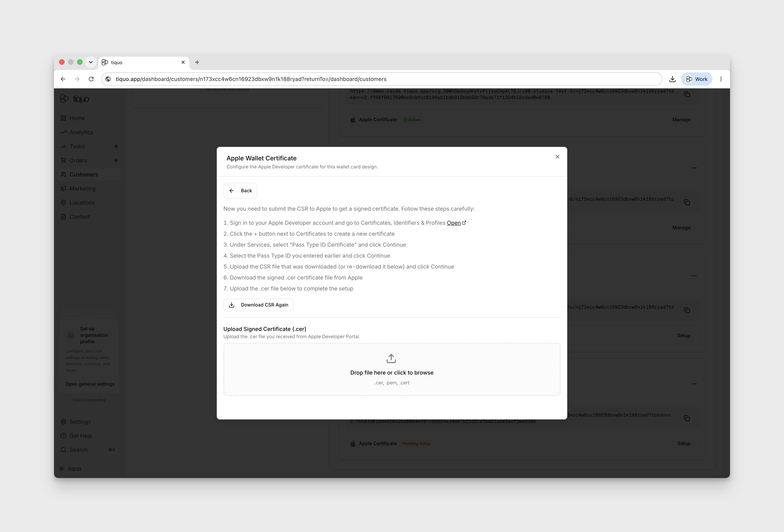Click the Content document icon
This screenshot has width=784, height=532.
pos(63,217)
